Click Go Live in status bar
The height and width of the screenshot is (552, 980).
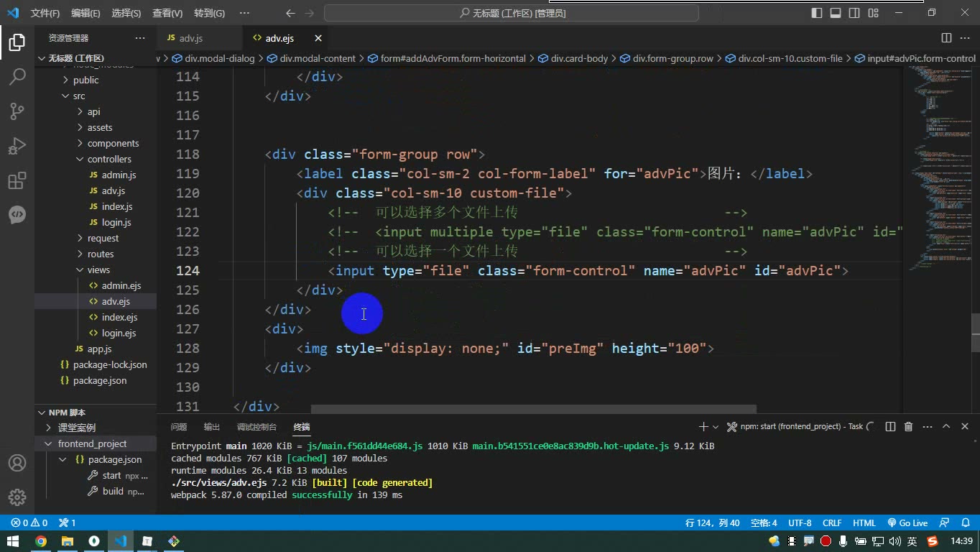coord(907,523)
